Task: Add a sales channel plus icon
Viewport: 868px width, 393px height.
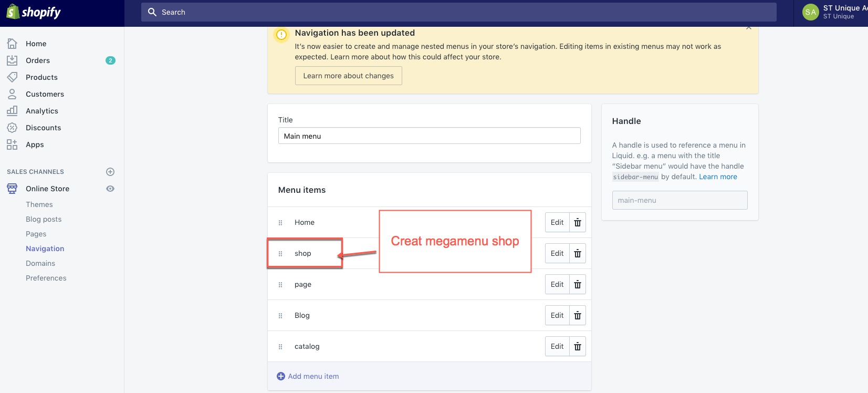Action: click(110, 172)
